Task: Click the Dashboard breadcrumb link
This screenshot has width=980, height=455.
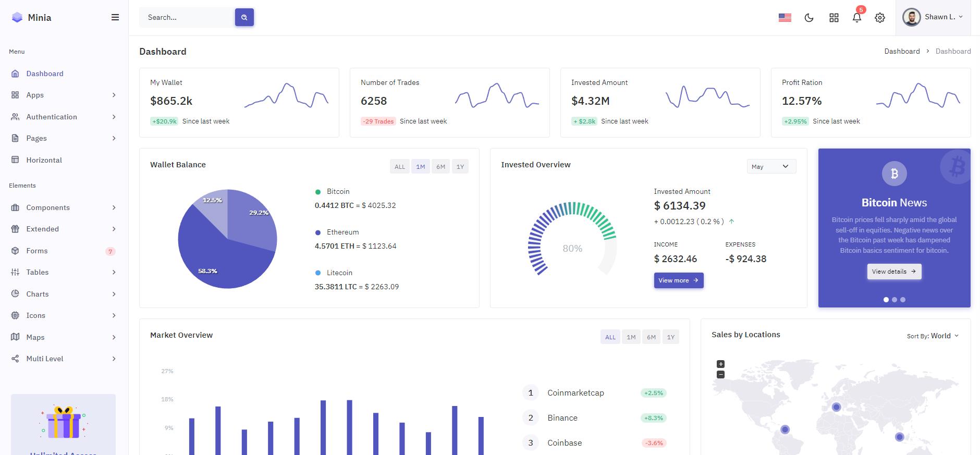Action: pyautogui.click(x=902, y=51)
